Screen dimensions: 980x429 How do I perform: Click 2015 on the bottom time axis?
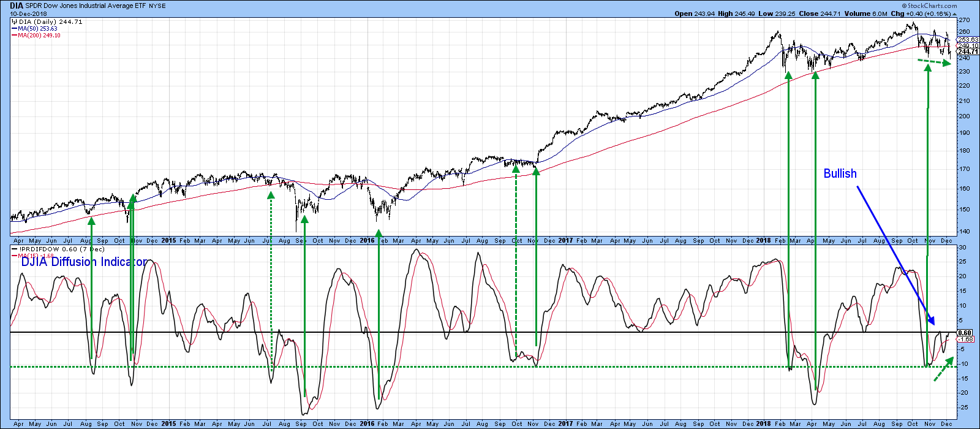[168, 423]
